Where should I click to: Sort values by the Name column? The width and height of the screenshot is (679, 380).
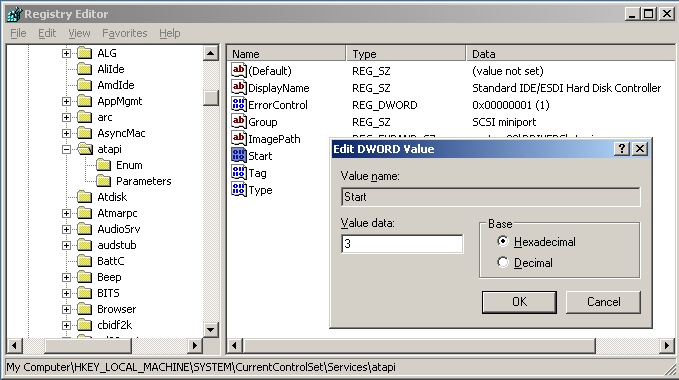click(287, 54)
